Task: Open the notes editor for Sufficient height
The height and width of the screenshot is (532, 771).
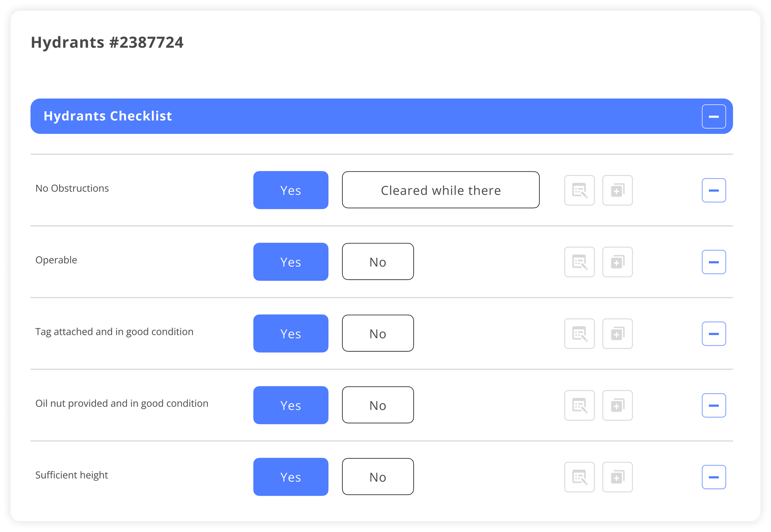Action: click(x=579, y=477)
